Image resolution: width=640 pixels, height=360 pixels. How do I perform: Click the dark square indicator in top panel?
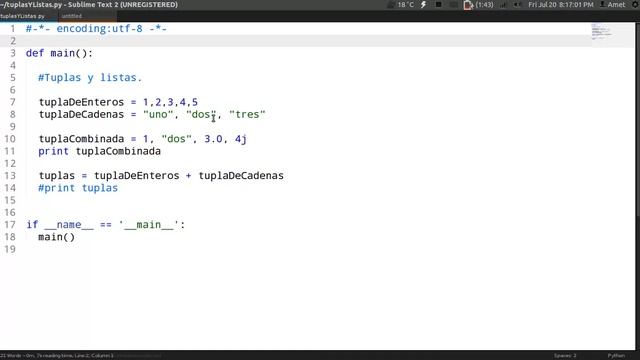[x=438, y=4]
